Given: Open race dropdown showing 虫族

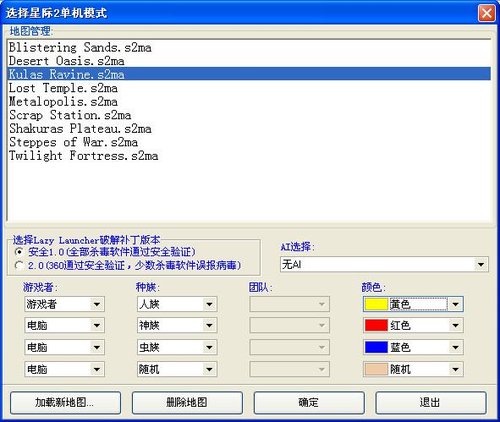Looking at the screenshot, I should [177, 347].
